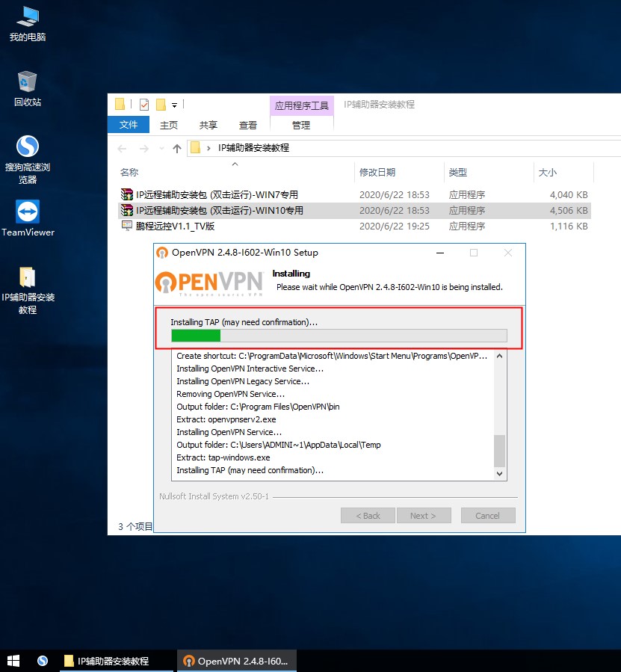This screenshot has width=621, height=672.
Task: Click the 鹏程远控 file's program icon
Action: (x=127, y=226)
